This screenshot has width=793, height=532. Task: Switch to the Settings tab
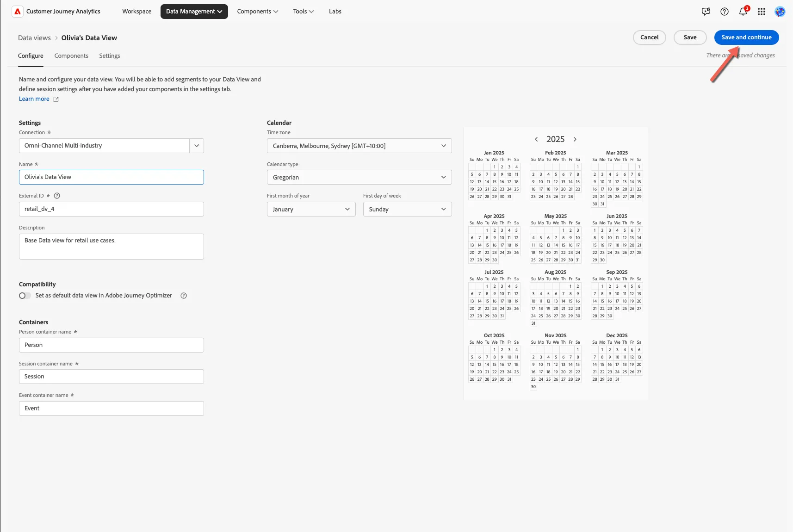(x=110, y=56)
